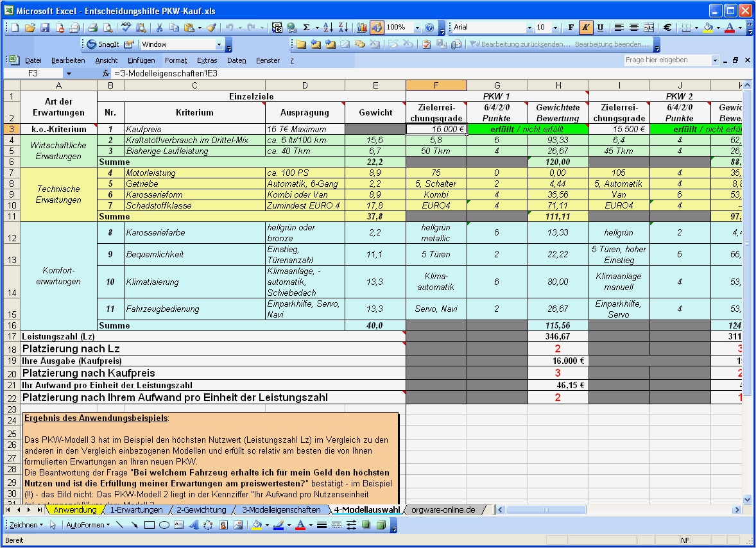The width and height of the screenshot is (756, 548).
Task: Toggle Underline (U) formatting
Action: pyautogui.click(x=600, y=28)
